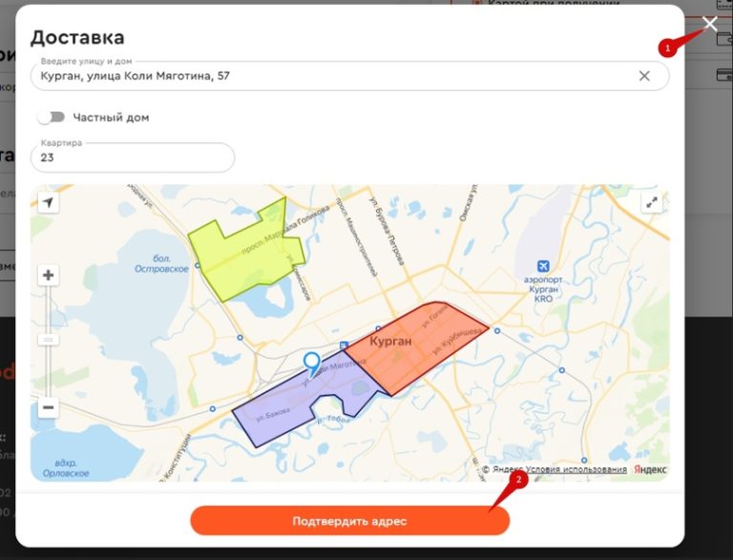Clear the address field with X icon
The image size is (733, 560).
(x=644, y=76)
